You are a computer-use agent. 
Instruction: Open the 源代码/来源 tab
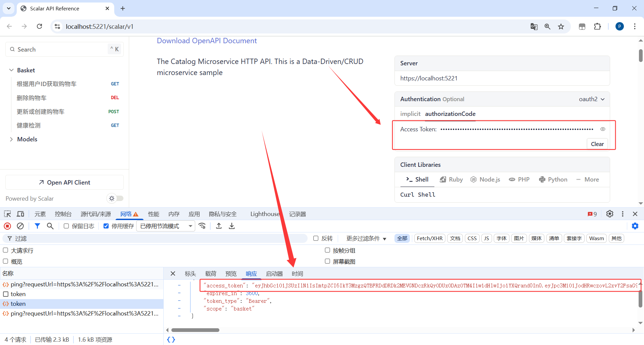[x=96, y=214]
